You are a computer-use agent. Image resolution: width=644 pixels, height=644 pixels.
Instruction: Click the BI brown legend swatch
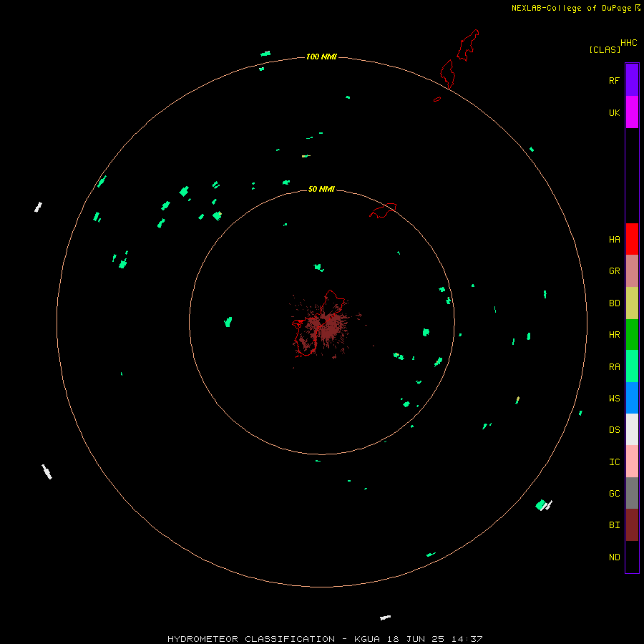(632, 525)
